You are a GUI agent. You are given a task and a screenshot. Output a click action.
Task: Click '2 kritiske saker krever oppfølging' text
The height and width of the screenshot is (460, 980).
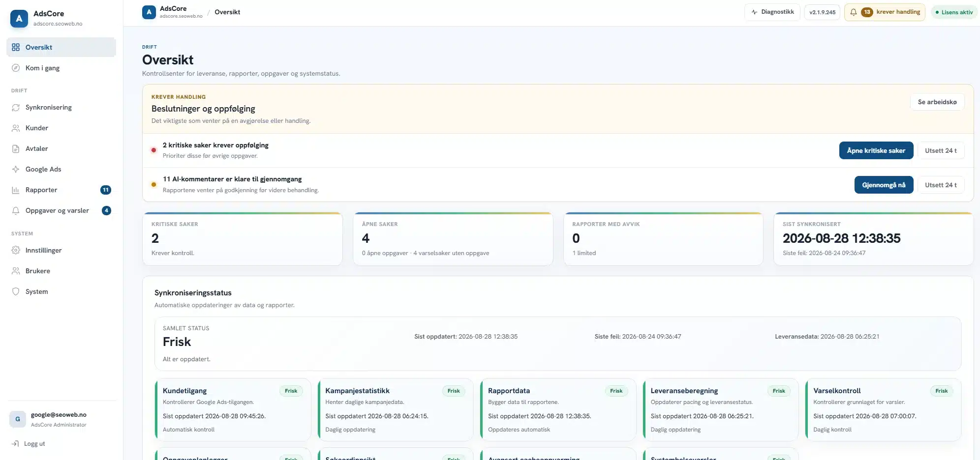[215, 145]
